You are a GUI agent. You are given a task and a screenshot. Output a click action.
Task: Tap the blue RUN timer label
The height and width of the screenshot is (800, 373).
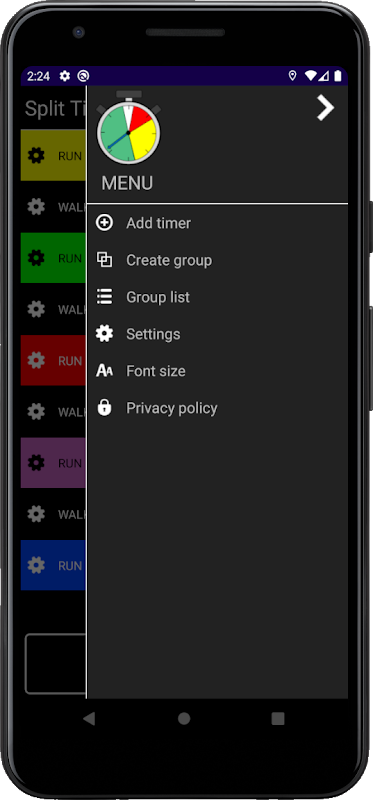click(70, 566)
